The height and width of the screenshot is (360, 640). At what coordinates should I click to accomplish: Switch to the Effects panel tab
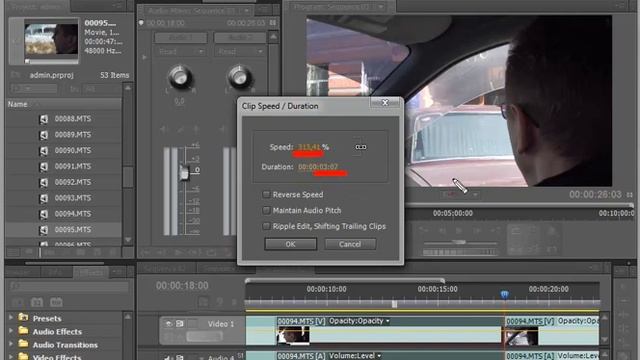[91, 272]
